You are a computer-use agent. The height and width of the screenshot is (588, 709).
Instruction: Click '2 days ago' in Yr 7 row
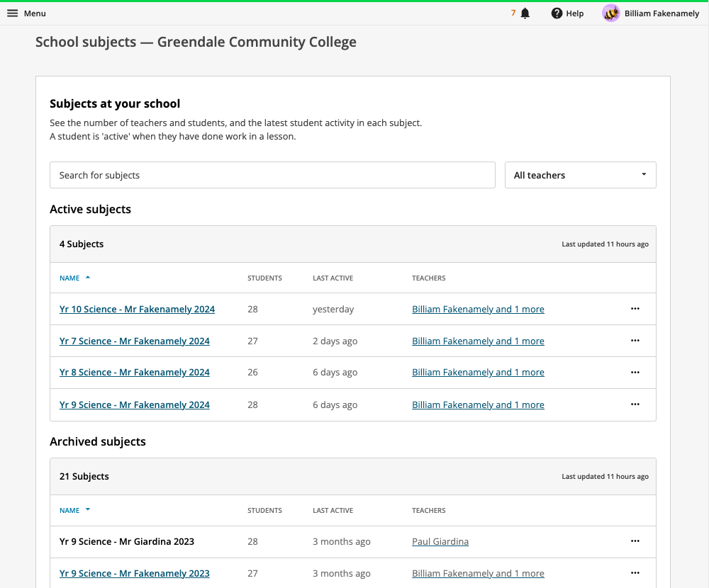pos(335,341)
